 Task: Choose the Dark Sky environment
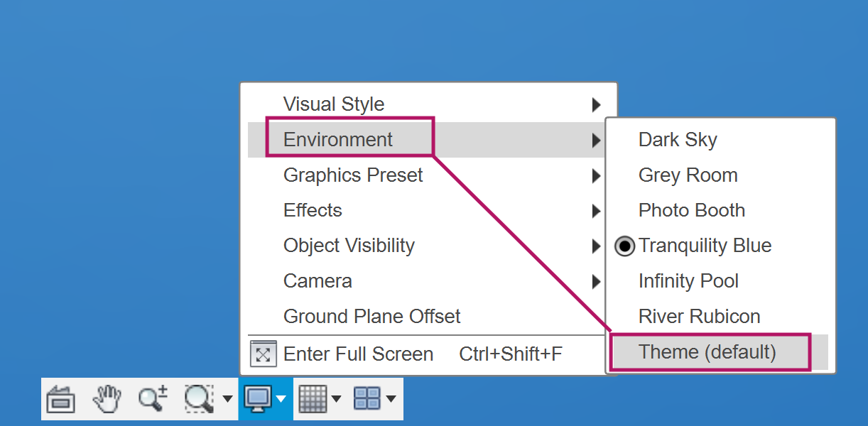pos(678,140)
